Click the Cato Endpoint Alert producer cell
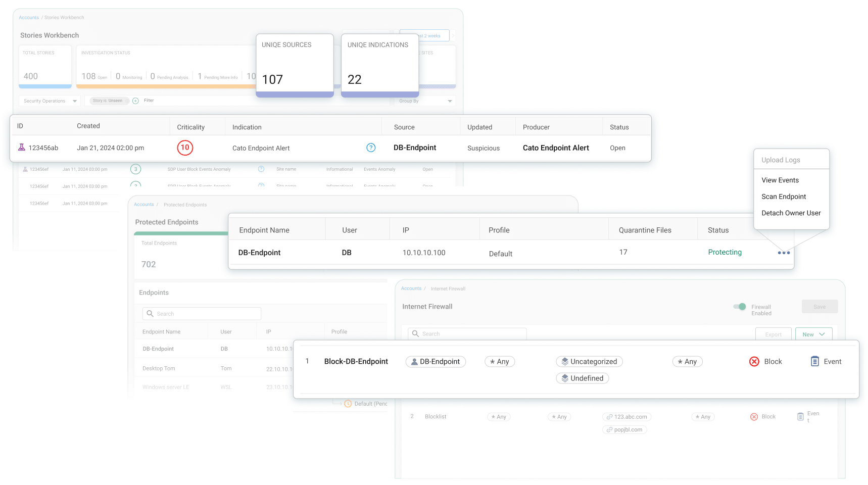Viewport: 868px width, 485px height. [556, 148]
